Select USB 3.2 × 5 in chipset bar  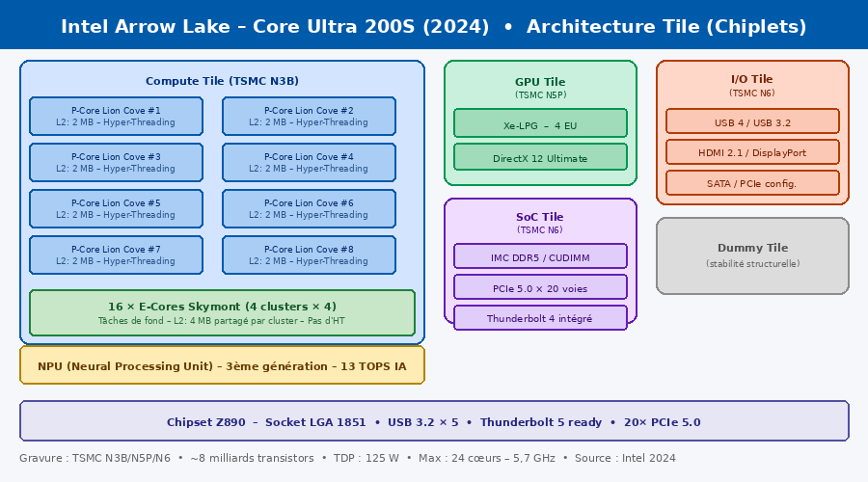(423, 422)
